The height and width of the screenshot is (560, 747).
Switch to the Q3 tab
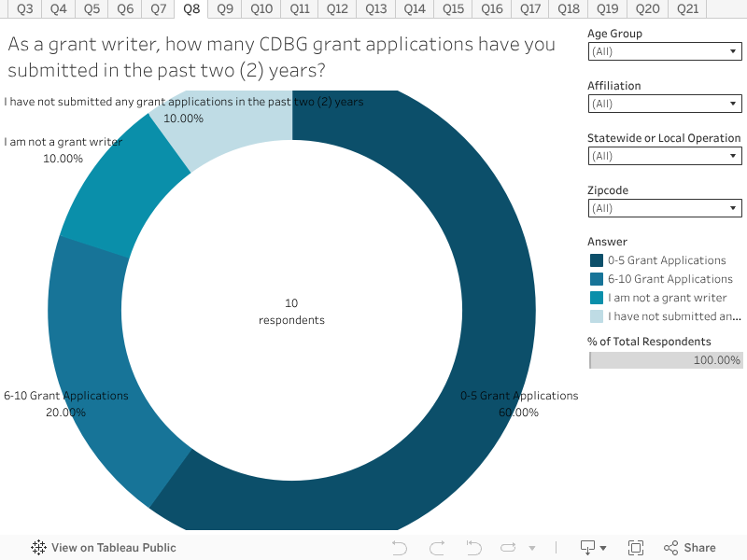pos(25,8)
